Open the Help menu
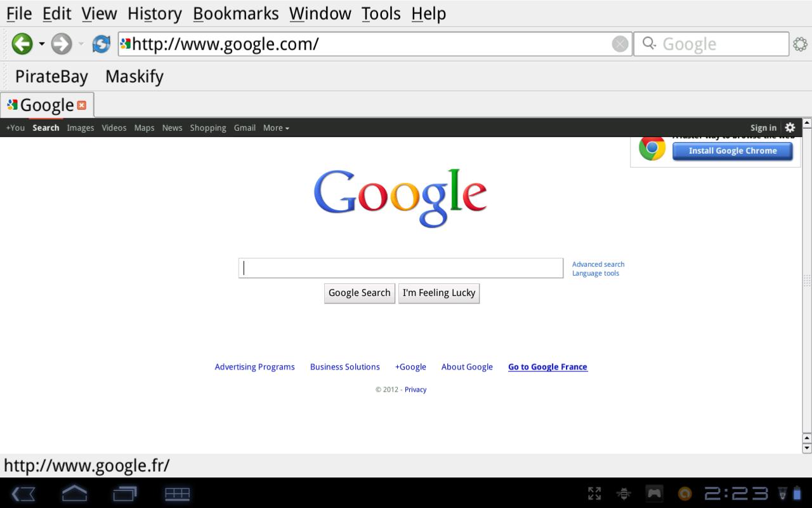Image resolution: width=812 pixels, height=508 pixels. pyautogui.click(x=429, y=13)
